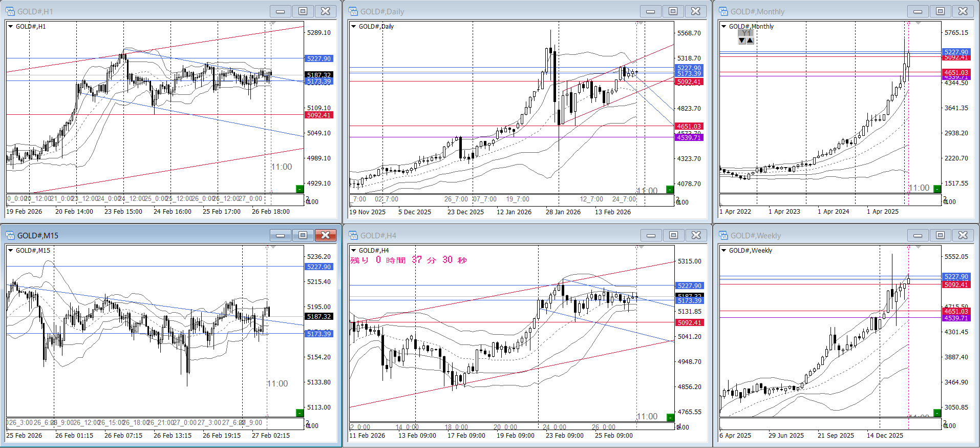
Task: Click the purple 4539.71 price label on Daily chart
Action: pos(689,138)
